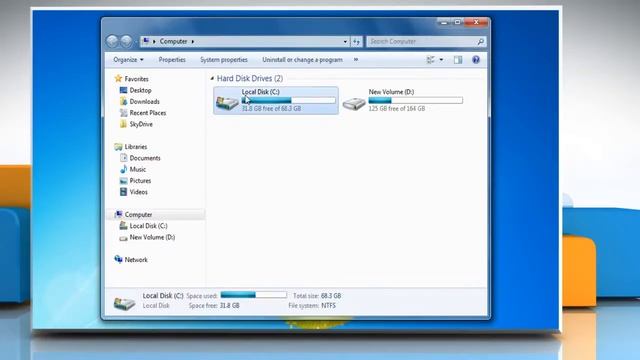Open Help with question mark icon
This screenshot has height=360, width=640.
pos(476,60)
